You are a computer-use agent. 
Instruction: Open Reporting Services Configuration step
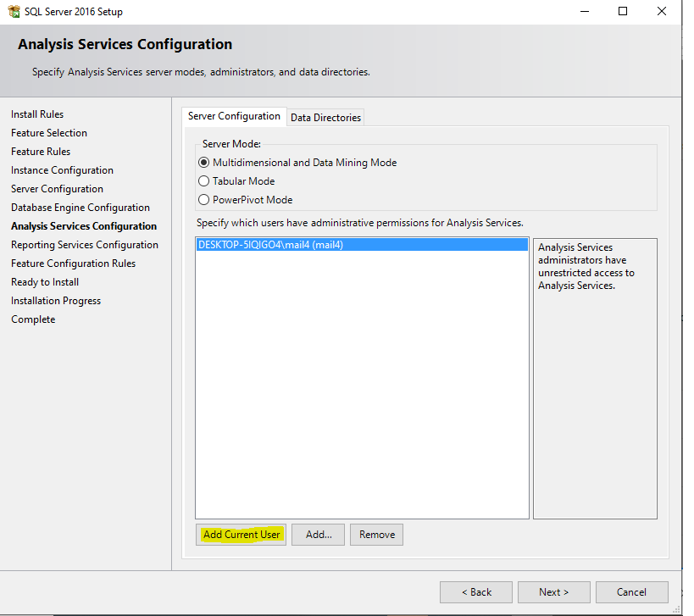coord(85,244)
